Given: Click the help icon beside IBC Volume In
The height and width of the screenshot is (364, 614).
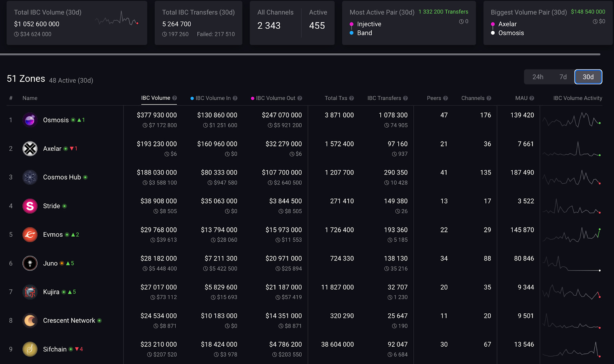Looking at the screenshot, I should 235,98.
